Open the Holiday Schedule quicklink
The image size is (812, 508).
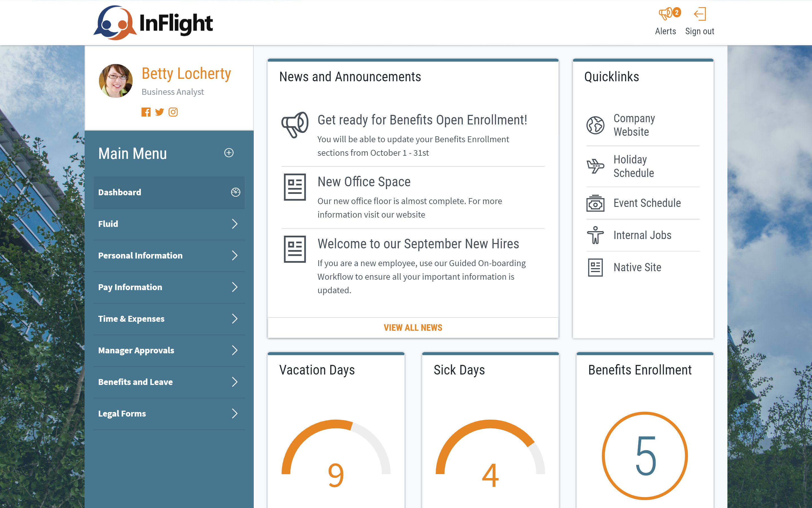point(643,166)
